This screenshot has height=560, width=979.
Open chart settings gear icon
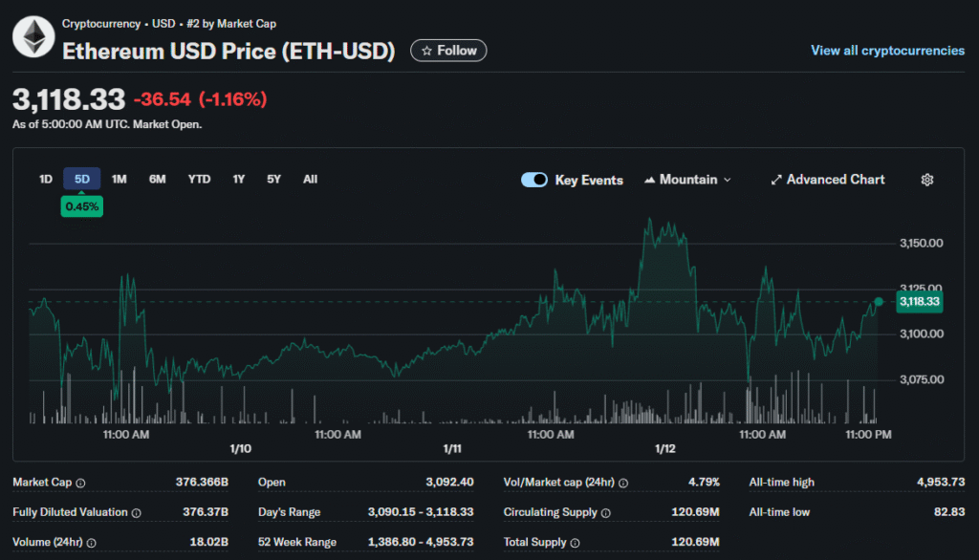[x=926, y=180]
